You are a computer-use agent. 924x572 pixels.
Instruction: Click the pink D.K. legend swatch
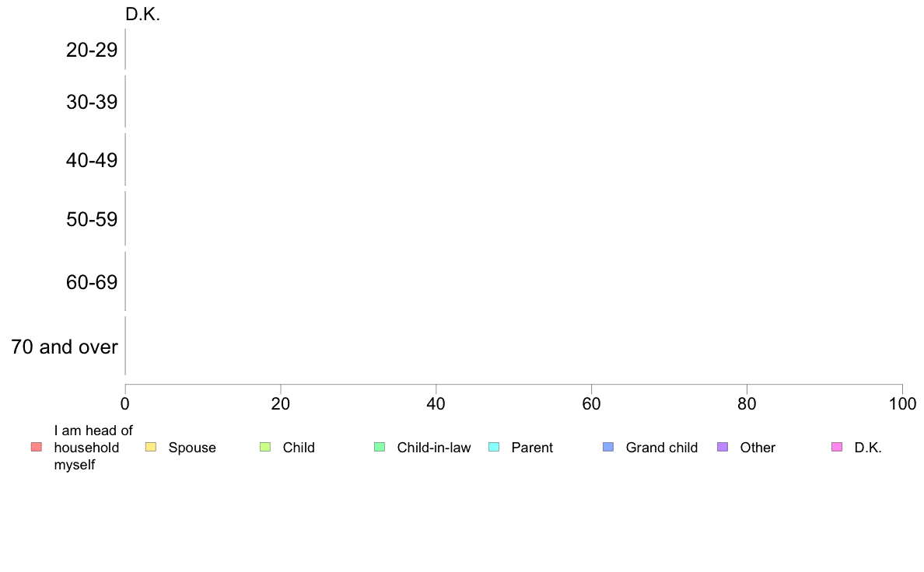837,447
